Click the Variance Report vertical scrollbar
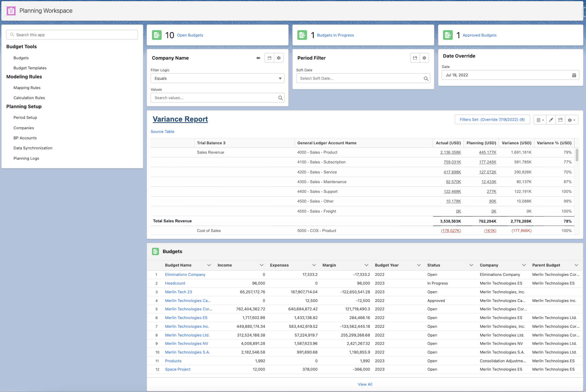The image size is (586, 392). (577, 155)
